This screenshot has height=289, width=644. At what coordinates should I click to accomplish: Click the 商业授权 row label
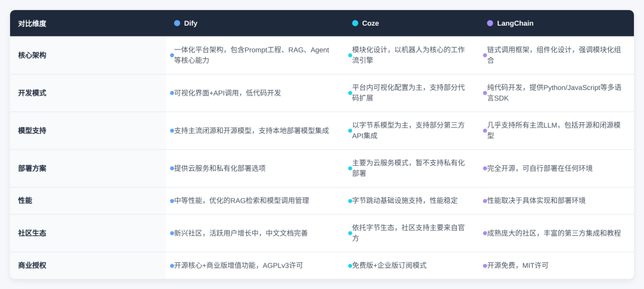(32, 266)
